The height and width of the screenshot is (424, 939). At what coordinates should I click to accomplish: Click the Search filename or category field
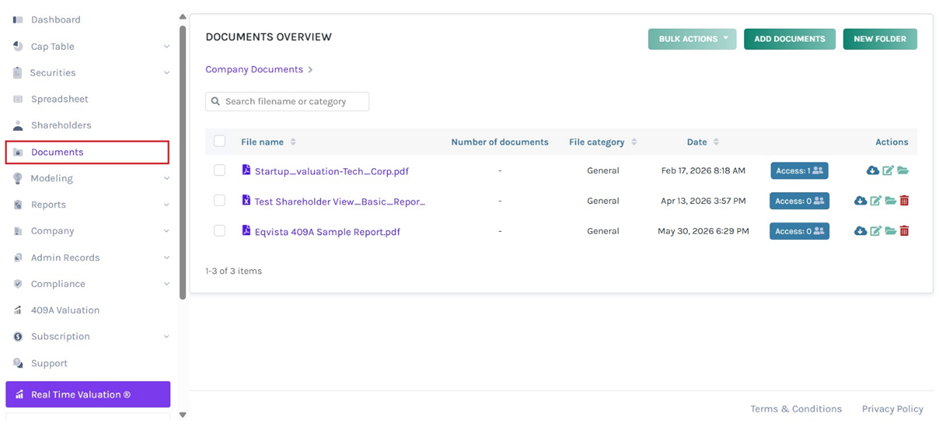(287, 101)
